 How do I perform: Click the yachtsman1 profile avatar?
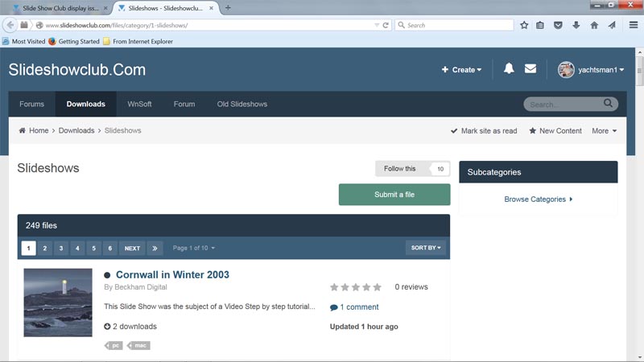(x=566, y=69)
